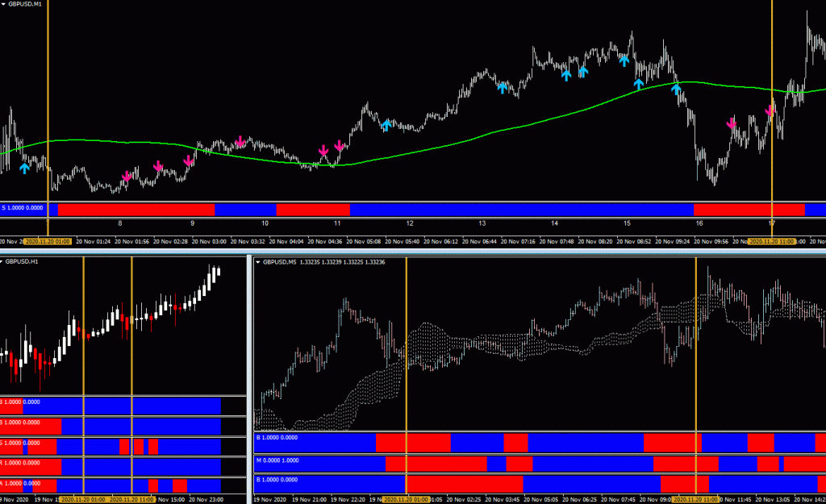Click the S 1.0000 0.0000 label in H1 chart

pyautogui.click(x=20, y=443)
